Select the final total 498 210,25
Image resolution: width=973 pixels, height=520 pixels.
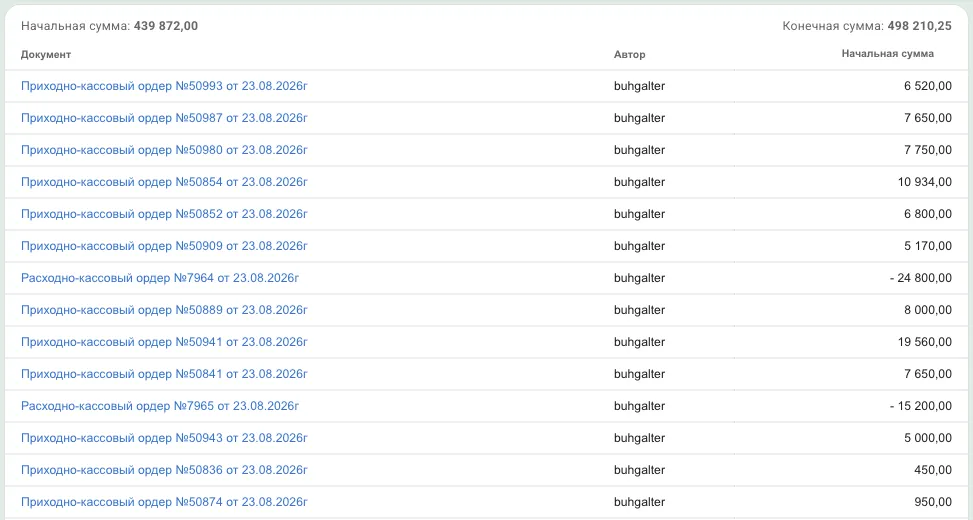(920, 26)
